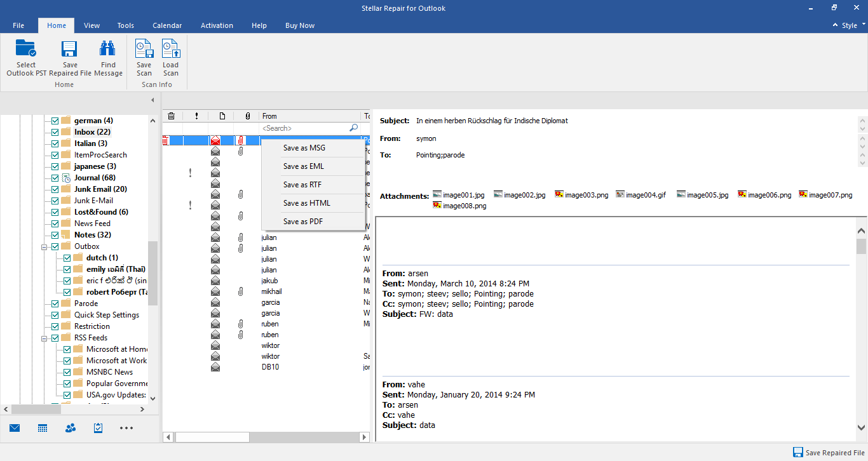Show more navigation options ellipsis
Image resolution: width=868 pixels, height=461 pixels.
pyautogui.click(x=126, y=428)
